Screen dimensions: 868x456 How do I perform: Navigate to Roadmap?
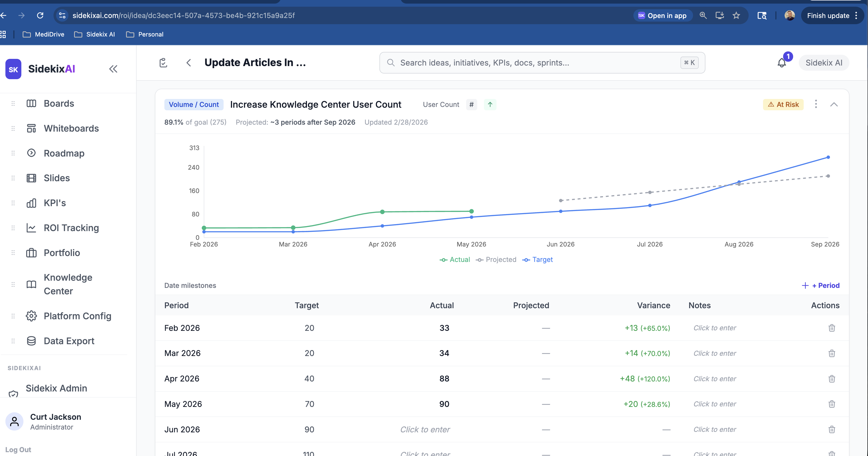coord(64,153)
